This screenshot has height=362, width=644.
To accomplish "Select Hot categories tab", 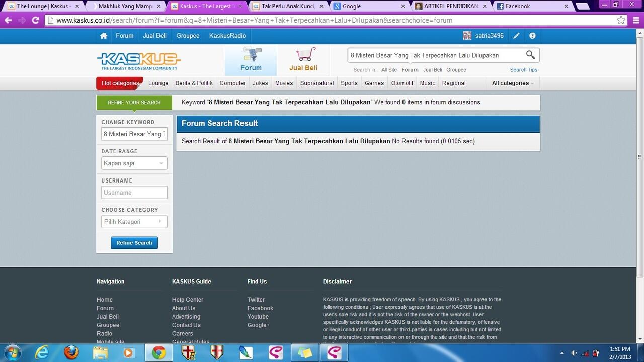I will 120,83.
